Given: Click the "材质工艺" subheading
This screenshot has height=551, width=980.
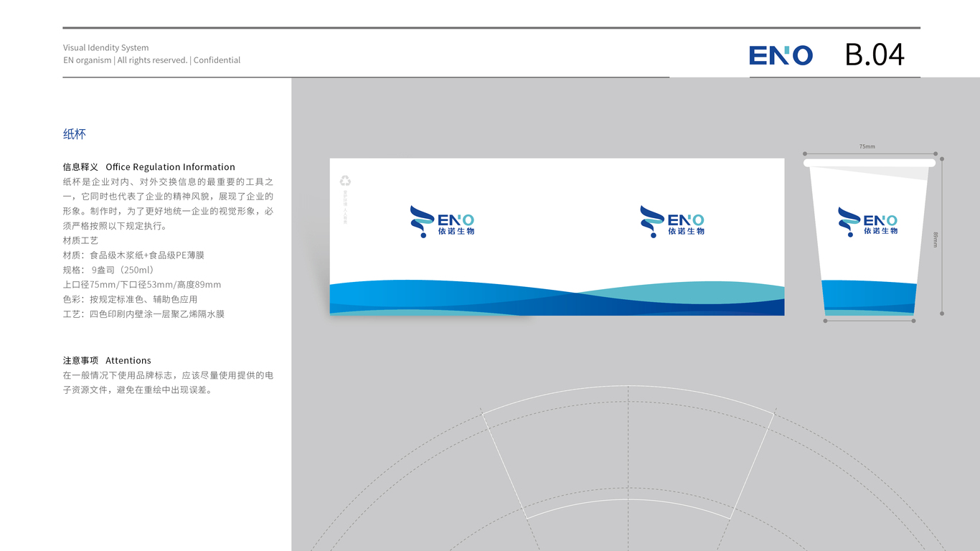Looking at the screenshot, I should click(x=80, y=240).
